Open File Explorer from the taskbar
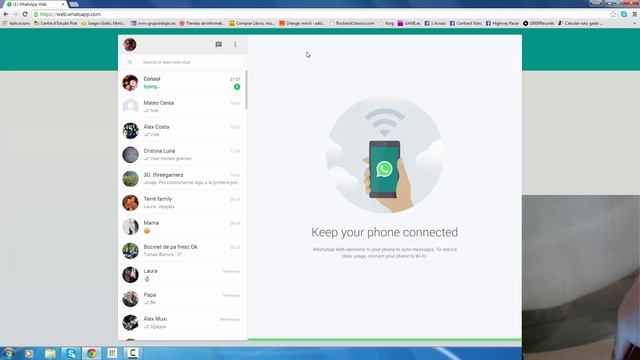The height and width of the screenshot is (360, 640). pos(50,353)
